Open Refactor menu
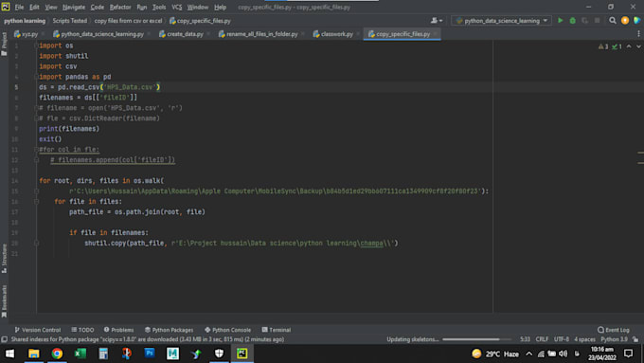 pyautogui.click(x=120, y=7)
